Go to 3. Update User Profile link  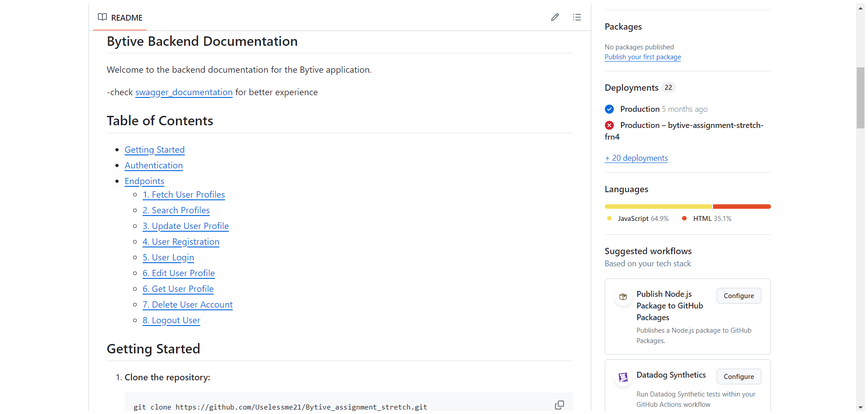click(x=185, y=226)
